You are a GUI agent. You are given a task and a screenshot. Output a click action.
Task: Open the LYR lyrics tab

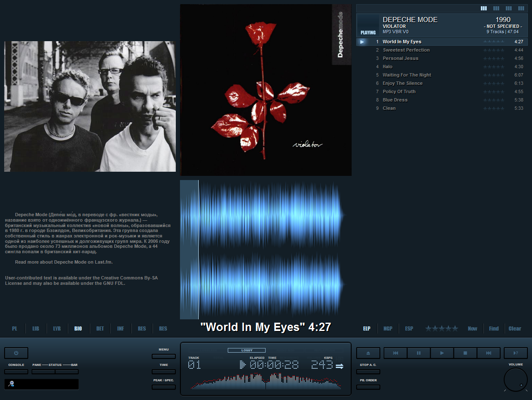click(57, 328)
